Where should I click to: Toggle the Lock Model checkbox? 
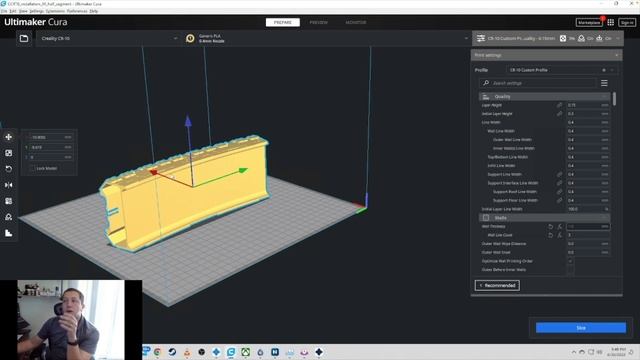click(x=31, y=168)
